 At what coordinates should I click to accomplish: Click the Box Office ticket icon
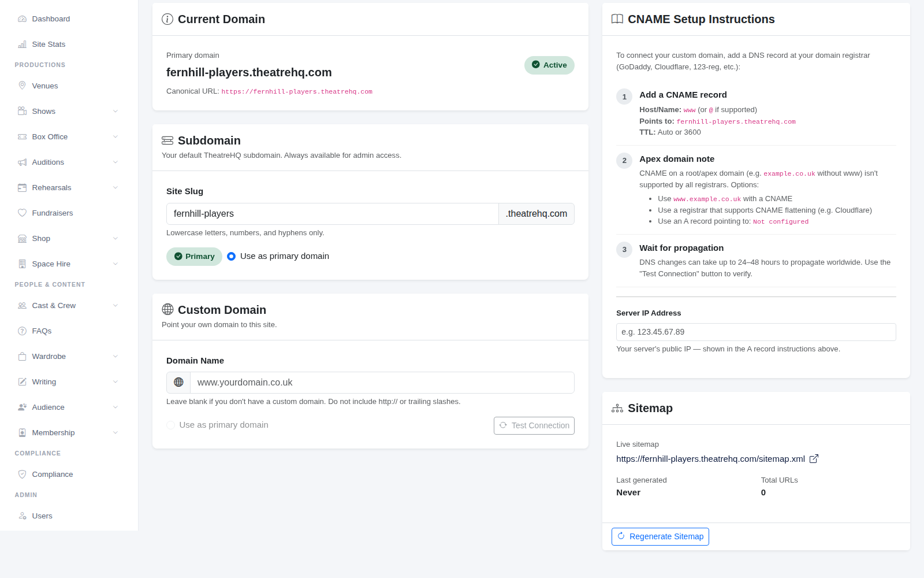point(22,137)
